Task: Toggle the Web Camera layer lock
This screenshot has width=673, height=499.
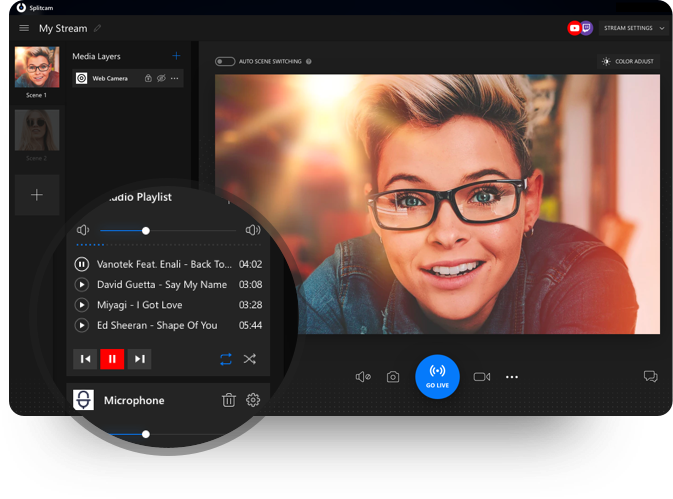Action: [148, 78]
